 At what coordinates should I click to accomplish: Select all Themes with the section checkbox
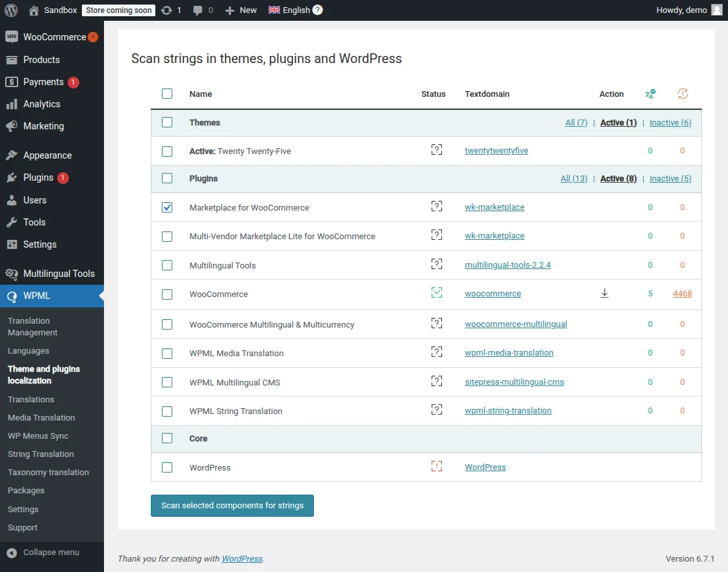[x=167, y=122]
